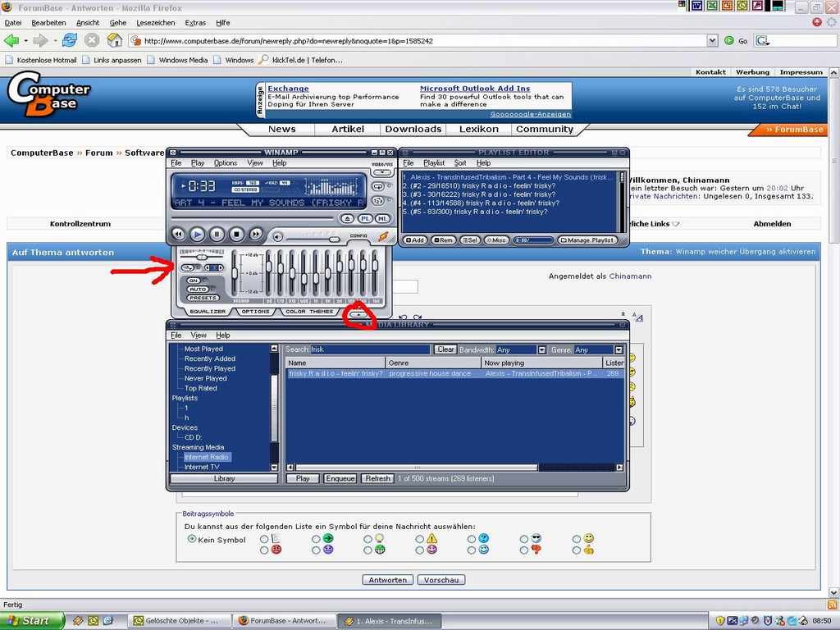
Task: Click Winamp's Previous track button
Action: pyautogui.click(x=178, y=234)
